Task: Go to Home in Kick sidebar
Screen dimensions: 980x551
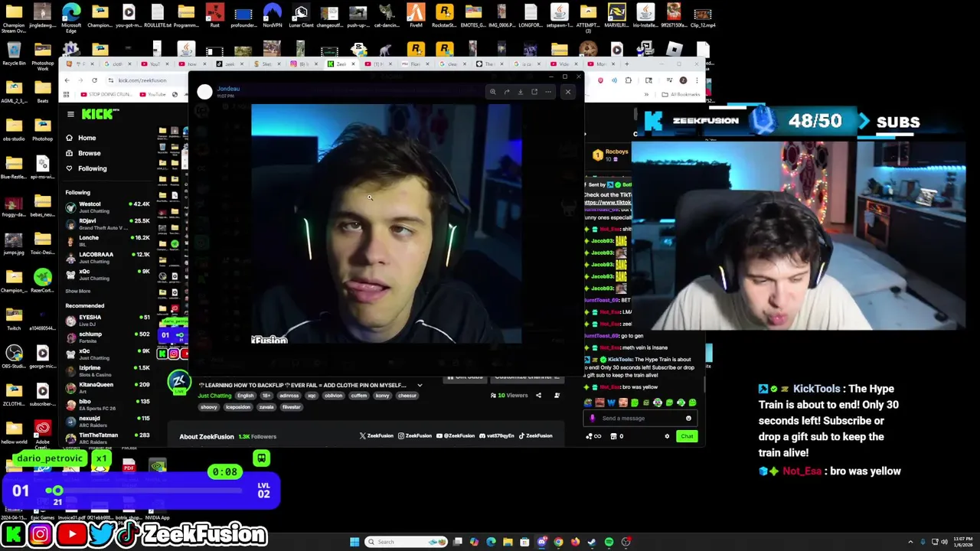Action: (x=80, y=138)
